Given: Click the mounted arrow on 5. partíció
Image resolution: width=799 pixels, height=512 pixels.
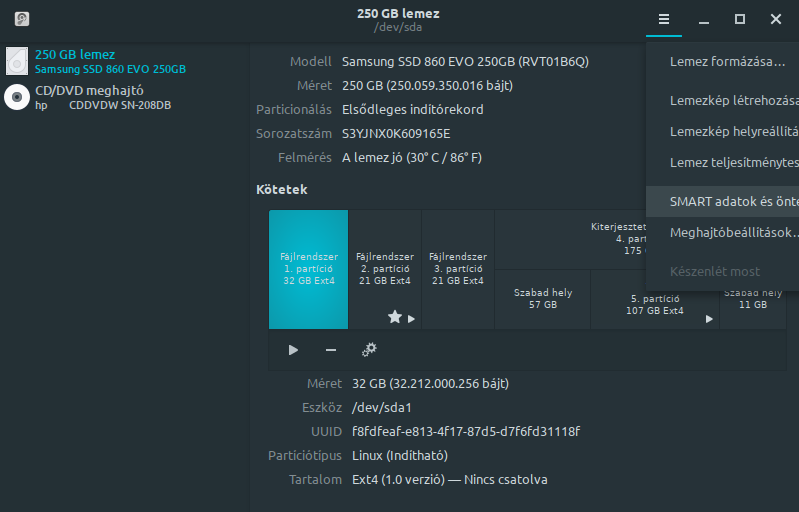Looking at the screenshot, I should [709, 319].
